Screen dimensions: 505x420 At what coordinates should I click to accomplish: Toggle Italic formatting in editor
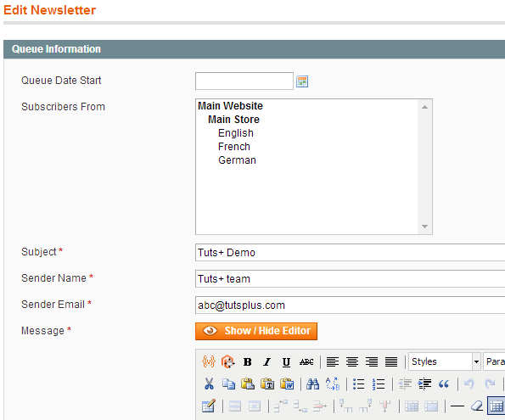(267, 362)
